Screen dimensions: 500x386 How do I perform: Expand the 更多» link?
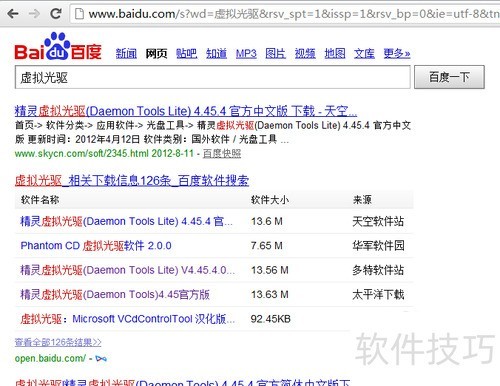(x=397, y=53)
